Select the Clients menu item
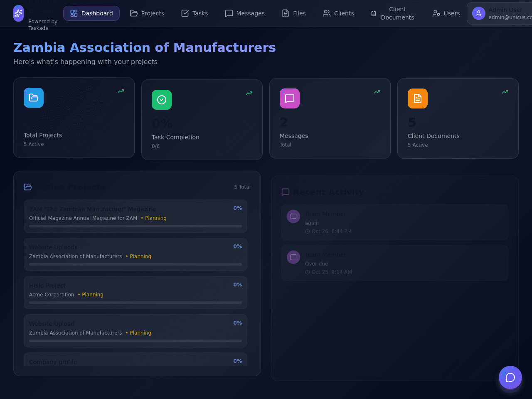 [x=338, y=13]
